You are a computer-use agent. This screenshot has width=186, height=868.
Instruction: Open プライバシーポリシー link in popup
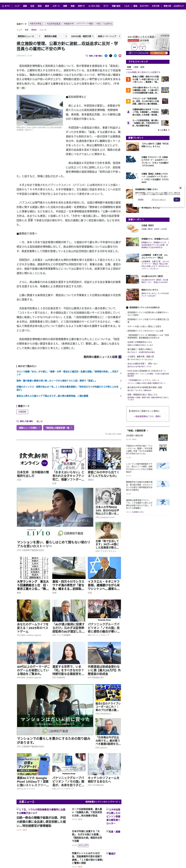pyautogui.click(x=159, y=199)
